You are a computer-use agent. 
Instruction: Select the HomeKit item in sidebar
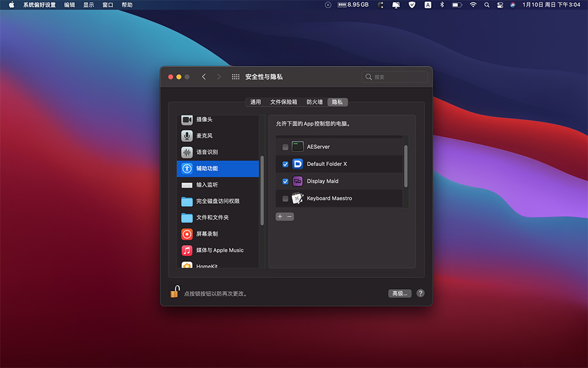pos(218,265)
